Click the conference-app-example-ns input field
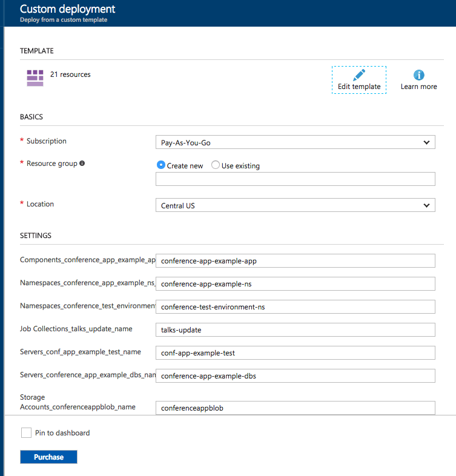This screenshot has width=456, height=476. (x=295, y=284)
